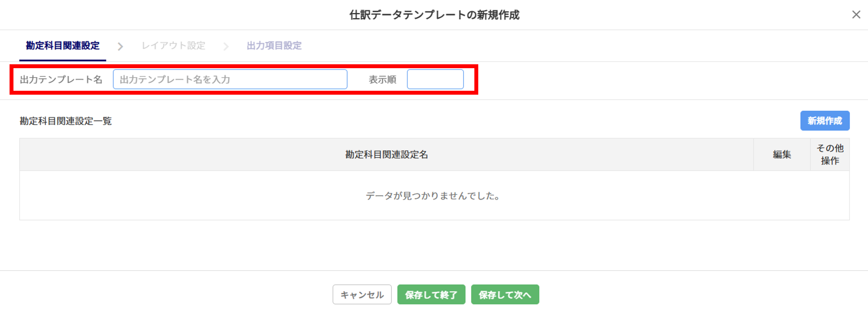The width and height of the screenshot is (868, 314).
Task: Click the 編集 column header
Action: 782,155
